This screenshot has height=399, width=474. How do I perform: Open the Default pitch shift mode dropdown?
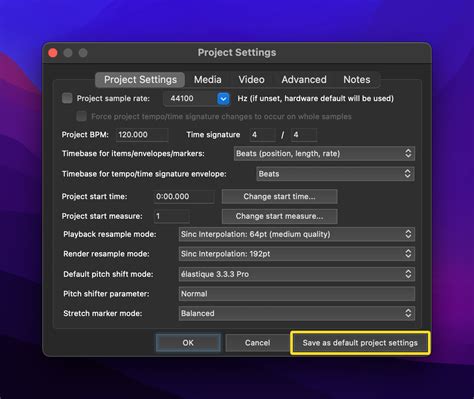pos(297,274)
